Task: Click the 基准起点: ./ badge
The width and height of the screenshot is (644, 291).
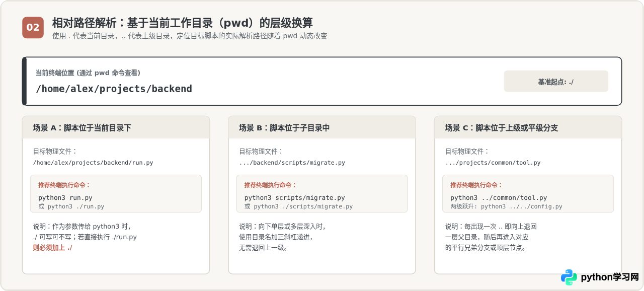Action: [x=556, y=82]
